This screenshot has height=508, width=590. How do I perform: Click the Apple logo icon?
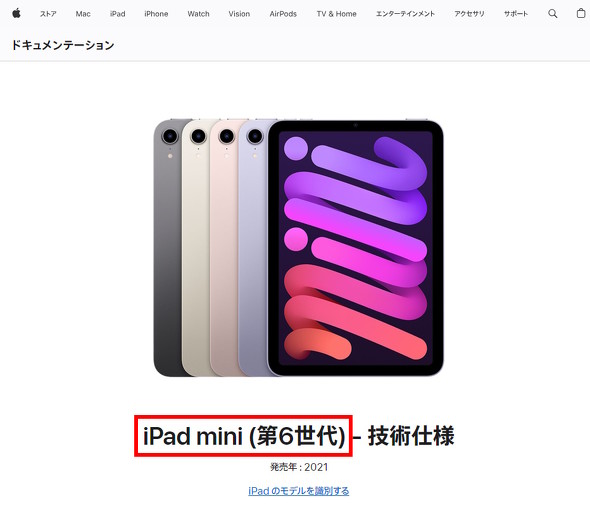(x=16, y=14)
